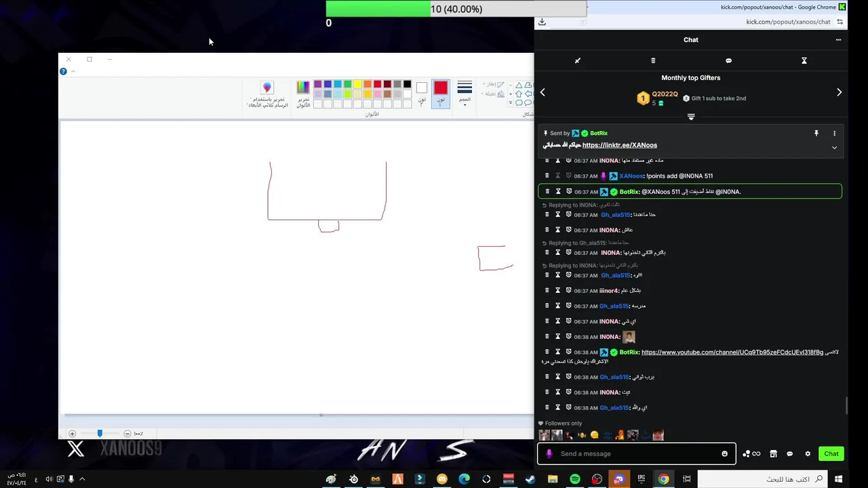868x488 pixels.
Task: Select the up arrow shape in Paint
Action: point(519,94)
